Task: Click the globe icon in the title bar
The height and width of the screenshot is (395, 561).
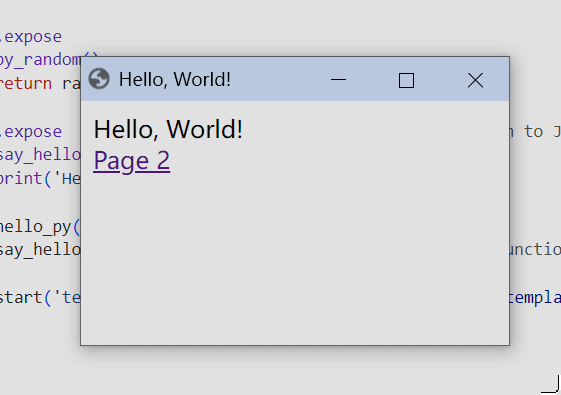Action: coord(99,79)
